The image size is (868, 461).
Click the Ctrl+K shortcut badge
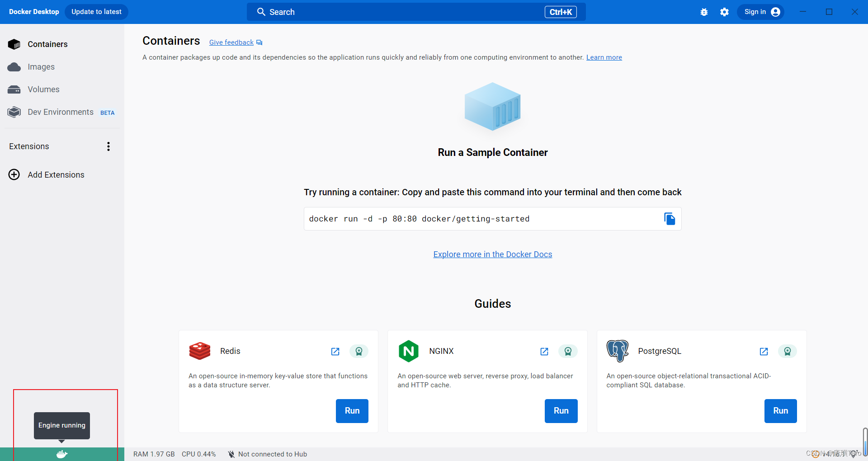(x=561, y=12)
